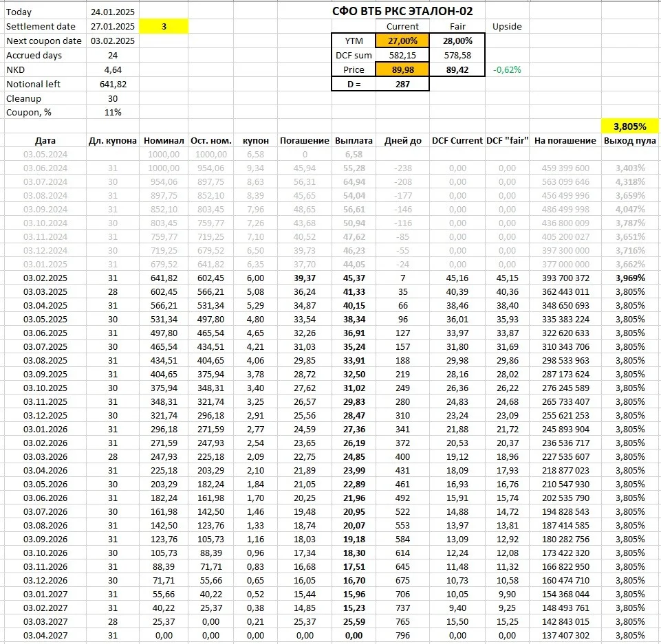The height and width of the screenshot is (644, 661).
Task: Click the redemption amount 137 407 302
Action: [565, 635]
